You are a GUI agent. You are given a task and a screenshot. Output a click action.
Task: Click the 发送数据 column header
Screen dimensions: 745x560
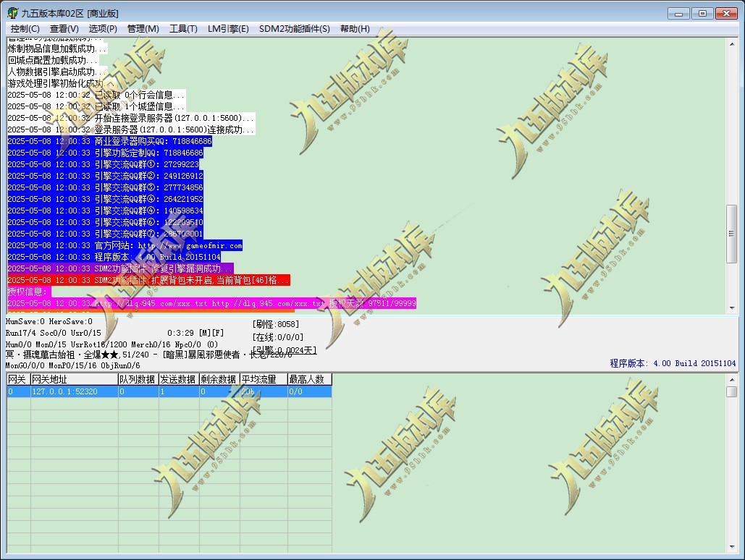(179, 379)
